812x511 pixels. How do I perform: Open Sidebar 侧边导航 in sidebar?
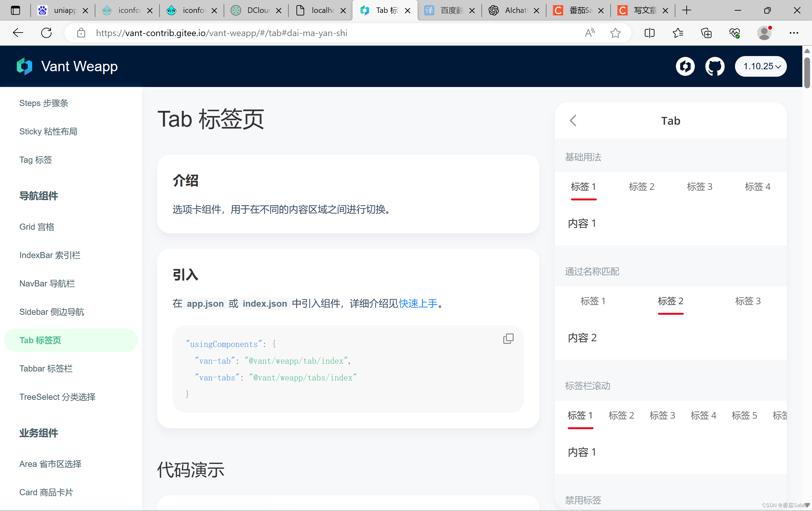pos(52,312)
